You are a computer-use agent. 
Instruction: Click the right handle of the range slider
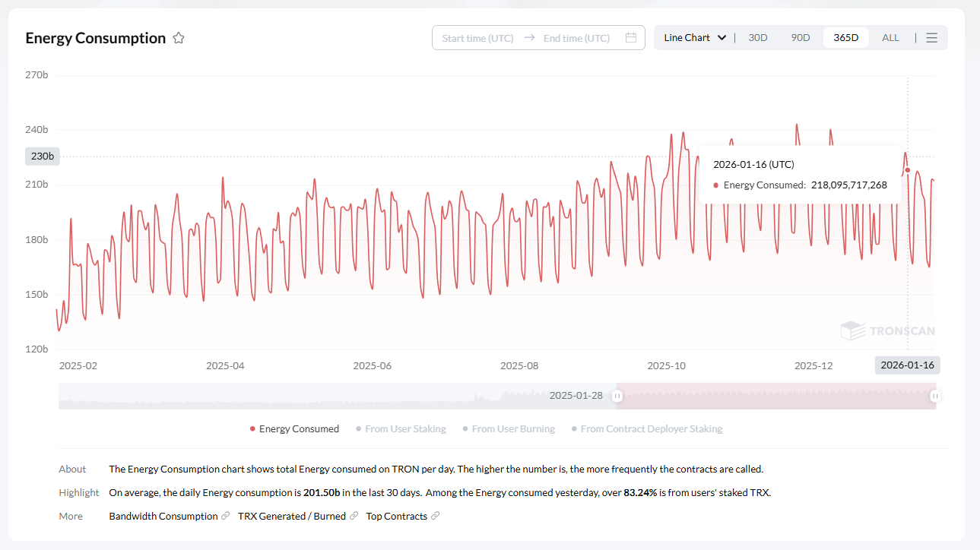tap(935, 396)
